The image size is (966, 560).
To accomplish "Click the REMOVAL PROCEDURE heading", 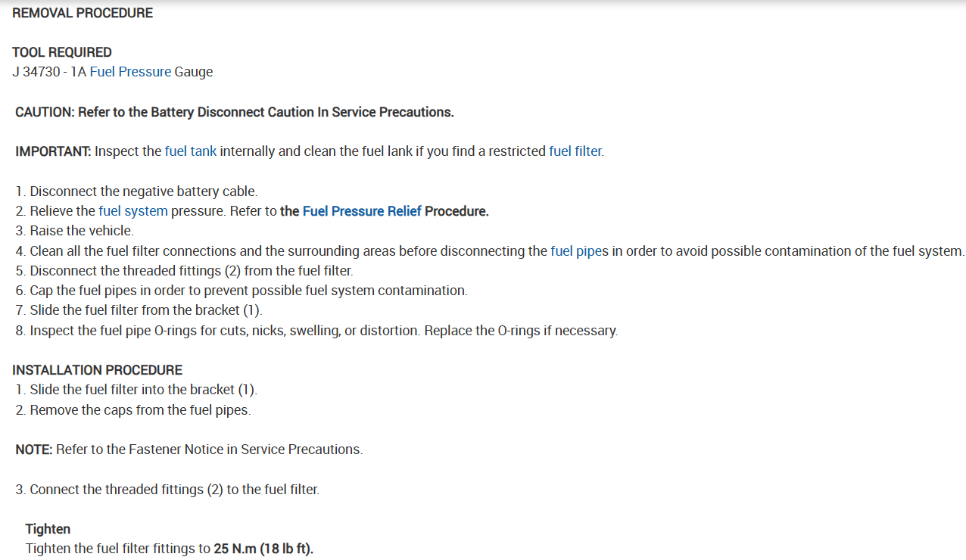I will [x=83, y=13].
